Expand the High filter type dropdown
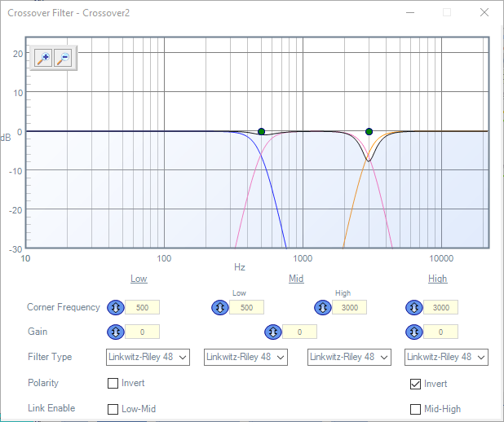The width and height of the screenshot is (504, 422). tap(447, 357)
